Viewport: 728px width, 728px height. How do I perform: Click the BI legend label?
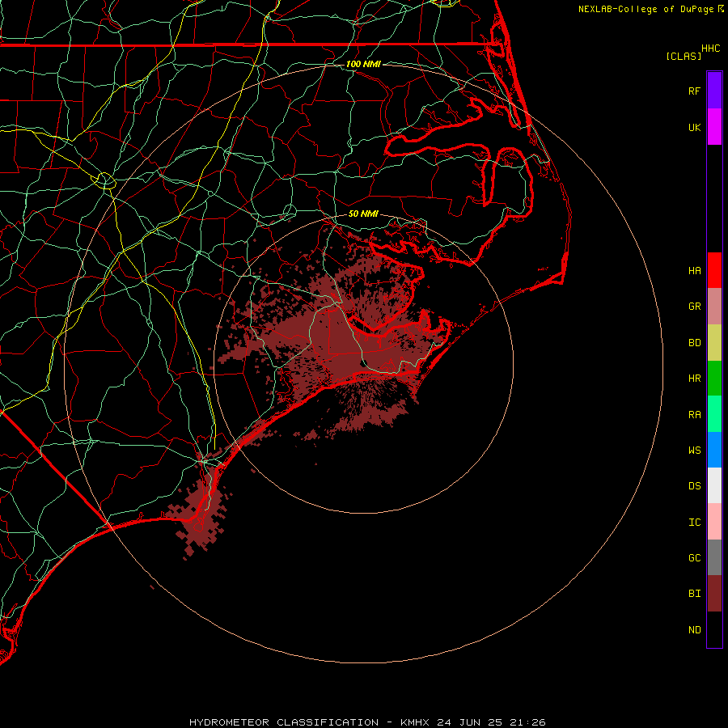(x=694, y=594)
